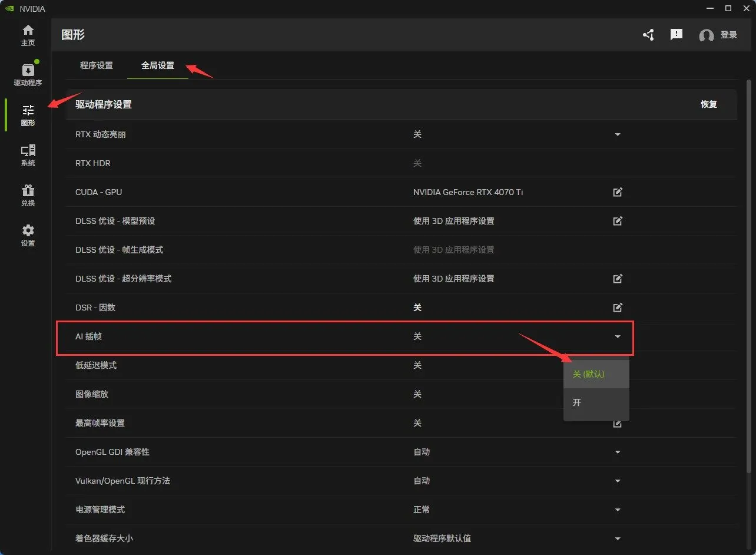The width and height of the screenshot is (756, 555).
Task: Expand the OpenGL GDI 兼容性 dropdown
Action: pos(618,452)
